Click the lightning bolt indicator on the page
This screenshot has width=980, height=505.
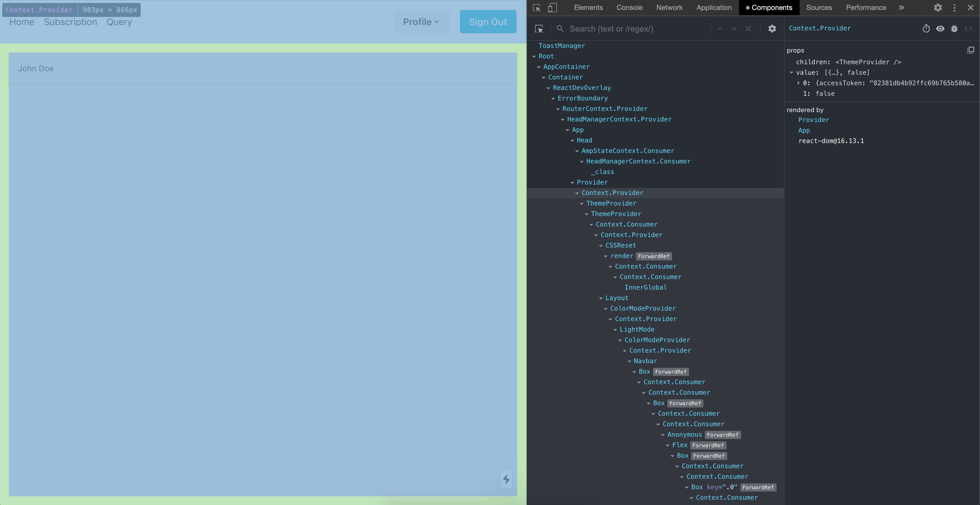click(506, 480)
